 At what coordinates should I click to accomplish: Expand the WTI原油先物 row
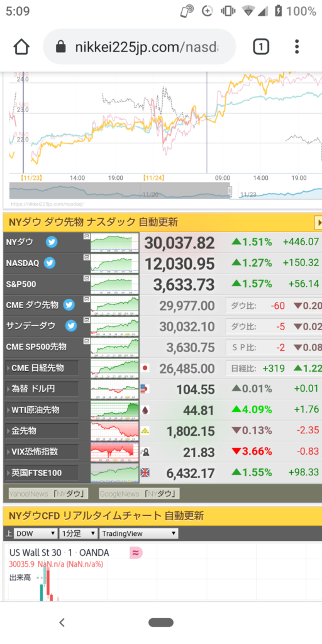42,410
